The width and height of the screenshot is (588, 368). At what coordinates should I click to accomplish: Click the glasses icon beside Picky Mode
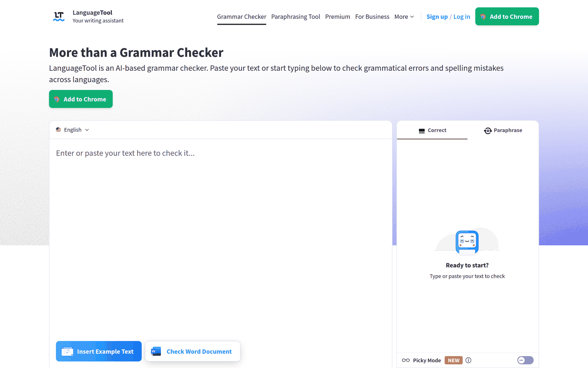(406, 360)
